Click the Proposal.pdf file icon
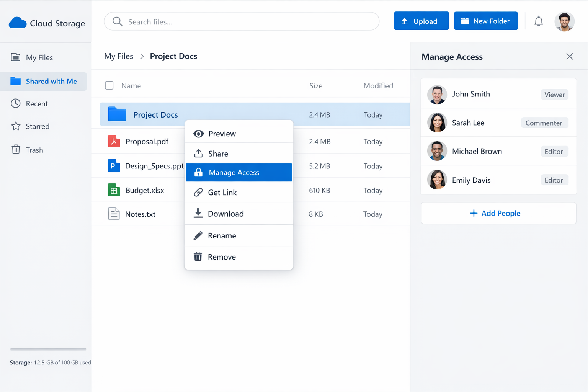The image size is (588, 392). coord(114,142)
